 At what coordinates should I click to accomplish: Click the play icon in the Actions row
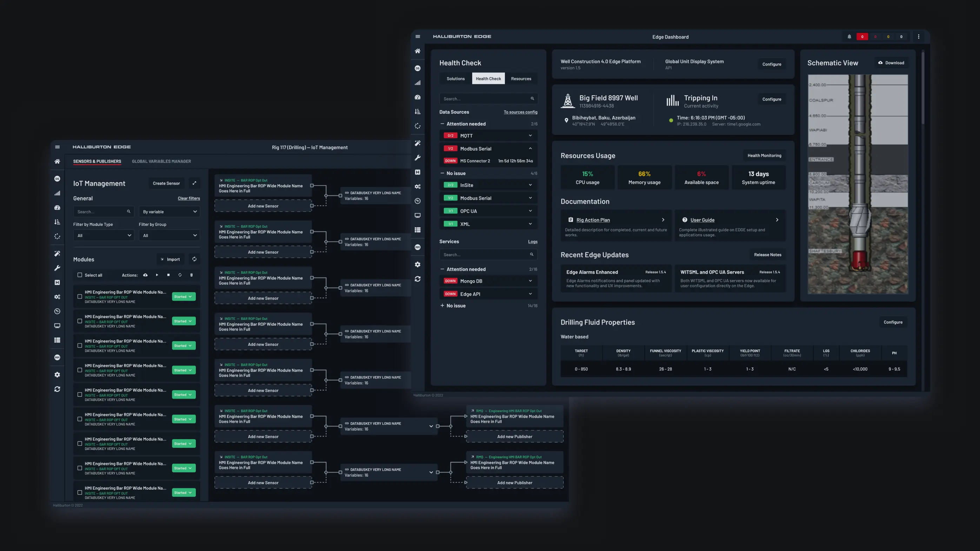157,275
